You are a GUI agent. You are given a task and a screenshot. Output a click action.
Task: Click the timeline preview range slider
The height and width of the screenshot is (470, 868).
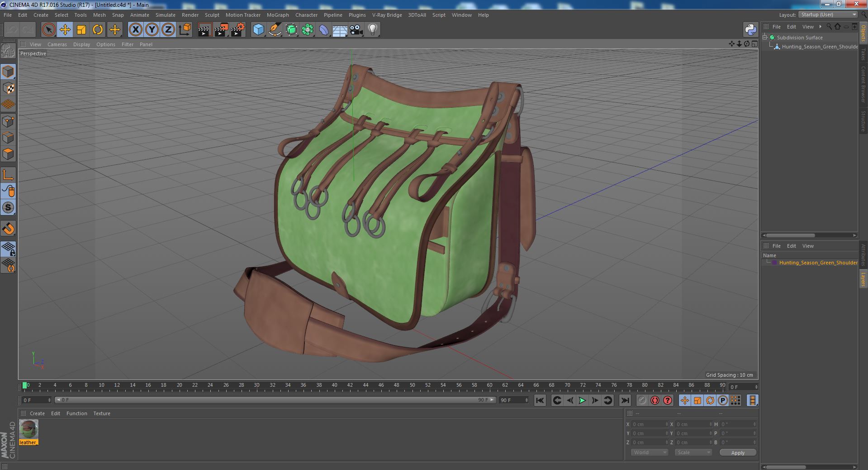pos(275,400)
